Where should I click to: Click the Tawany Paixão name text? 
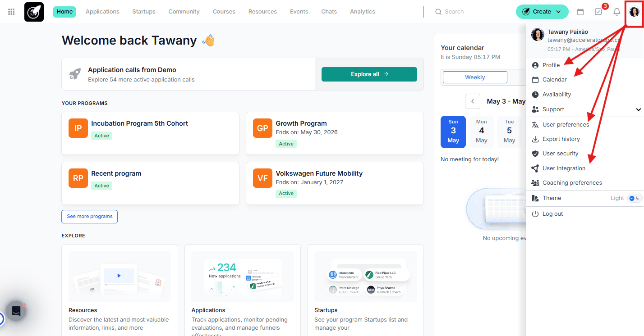click(568, 32)
